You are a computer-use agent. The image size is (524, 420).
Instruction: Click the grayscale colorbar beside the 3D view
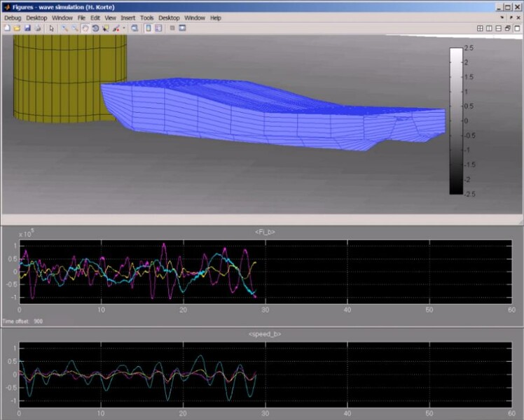point(455,120)
